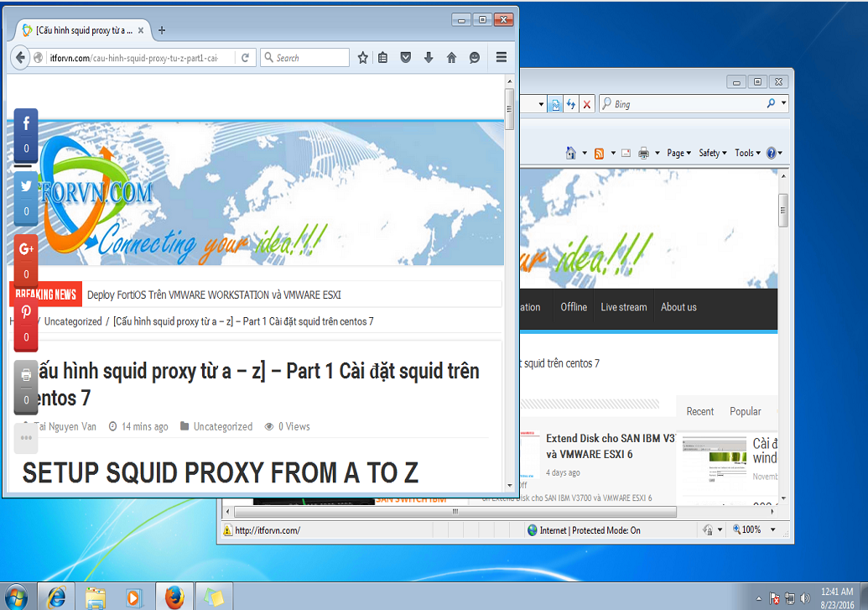Click into the Bing search box
Screen dimensions: 868x610
point(688,104)
